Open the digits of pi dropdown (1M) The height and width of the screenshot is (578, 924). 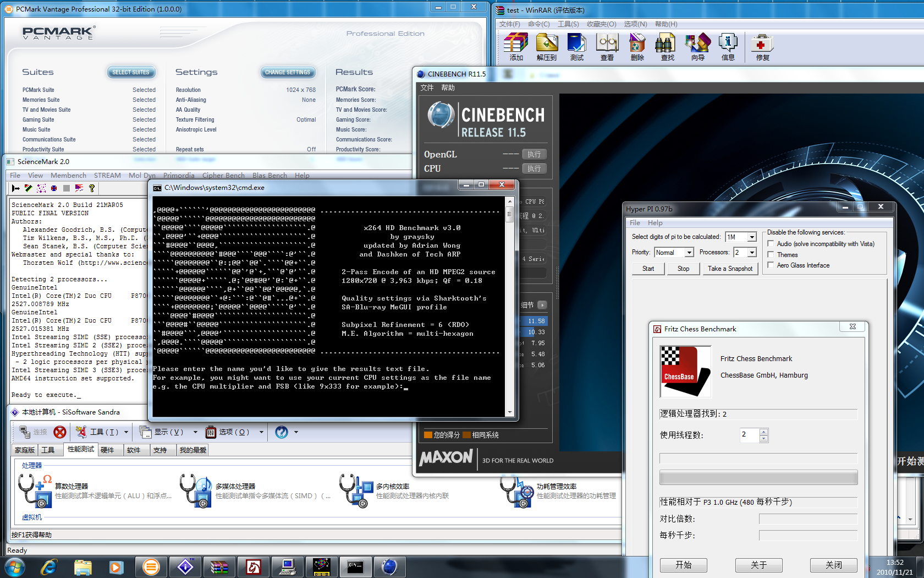pyautogui.click(x=752, y=237)
